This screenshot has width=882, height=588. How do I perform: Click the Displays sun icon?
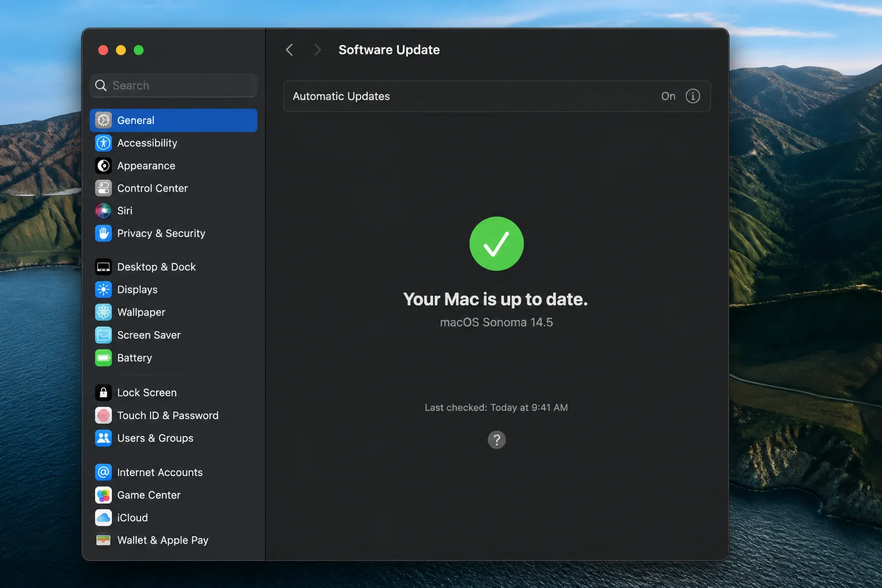pos(103,289)
